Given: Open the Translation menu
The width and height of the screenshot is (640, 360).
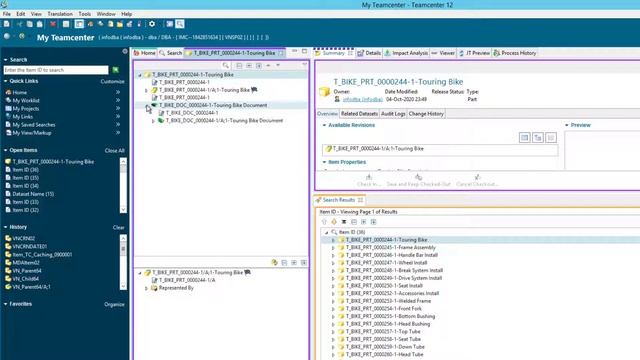Looking at the screenshot, I should [60, 14].
